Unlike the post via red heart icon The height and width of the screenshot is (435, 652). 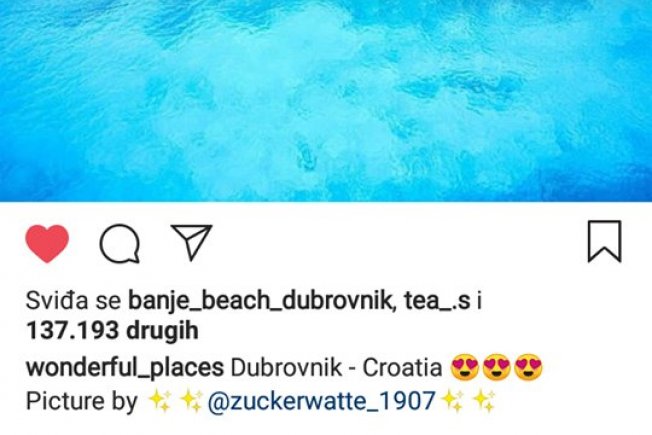pyautogui.click(x=47, y=243)
